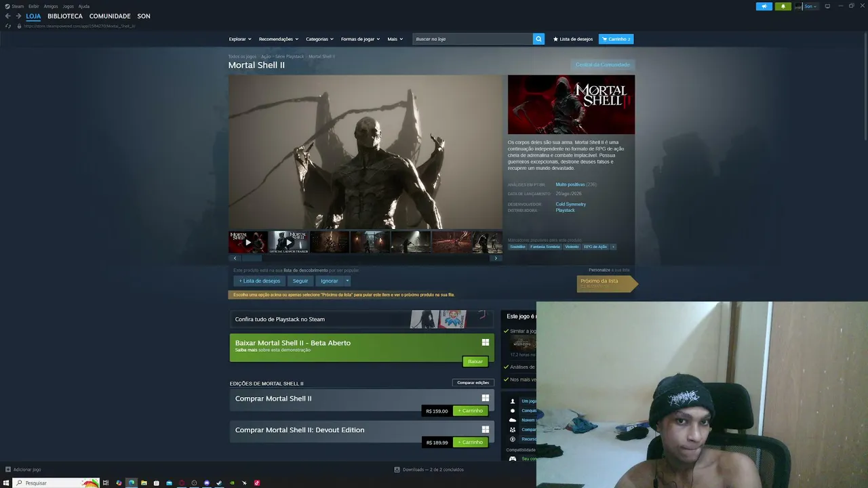Open File Explorer from the taskbar

[144, 483]
